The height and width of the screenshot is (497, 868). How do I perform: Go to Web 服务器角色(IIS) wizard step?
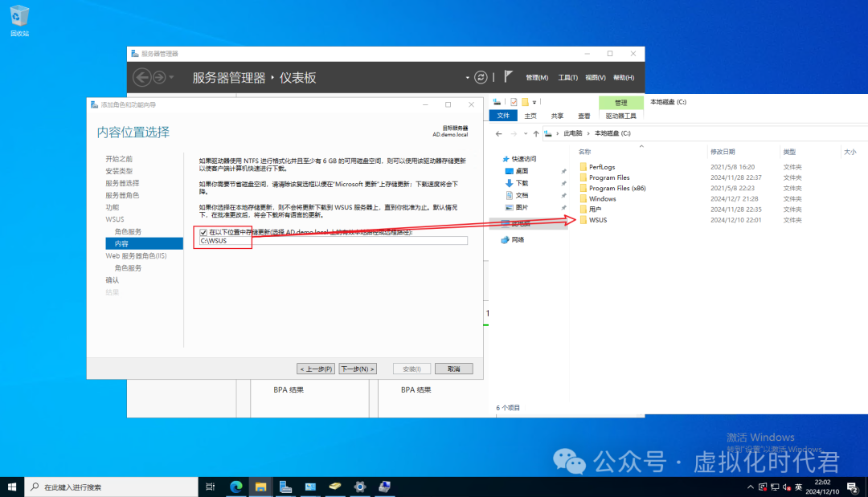[136, 256]
